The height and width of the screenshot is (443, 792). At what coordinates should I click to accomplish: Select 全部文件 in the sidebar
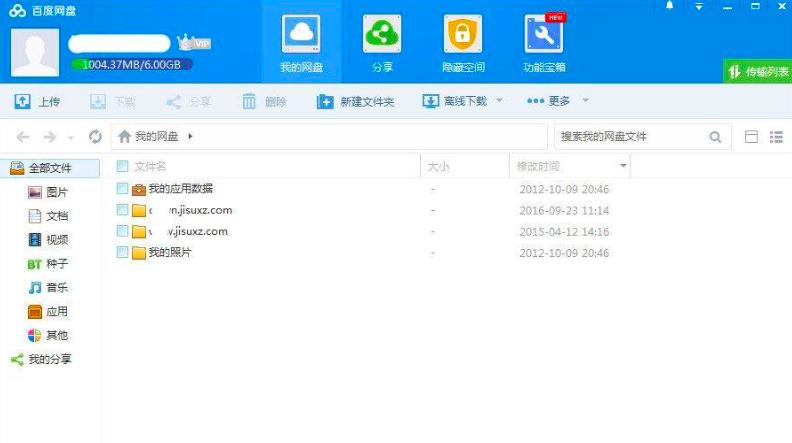[51, 168]
